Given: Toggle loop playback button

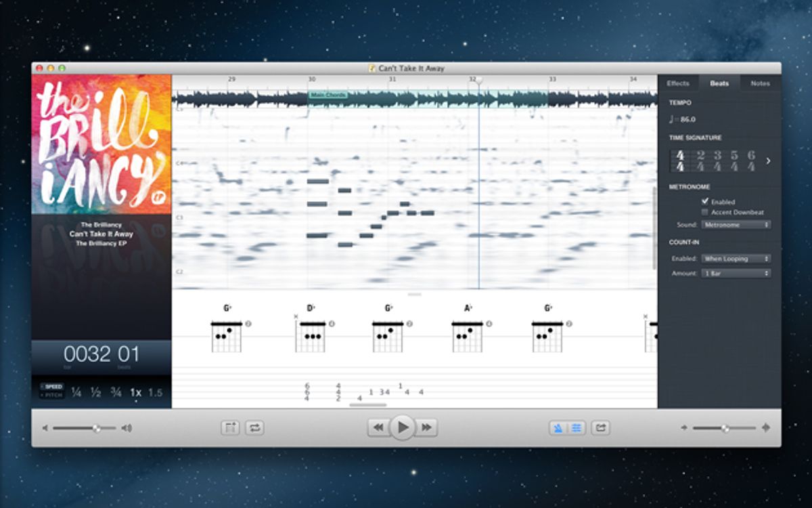Looking at the screenshot, I should (x=254, y=427).
